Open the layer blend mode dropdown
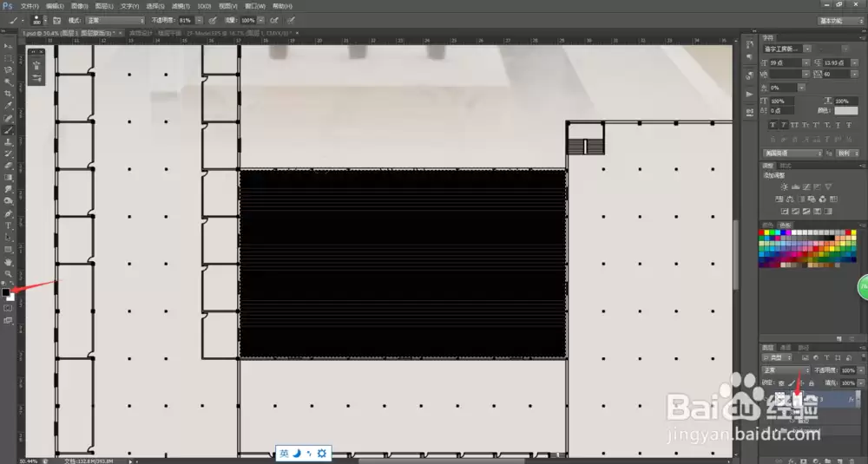Screen dimensions: 868x464 [x=786, y=370]
